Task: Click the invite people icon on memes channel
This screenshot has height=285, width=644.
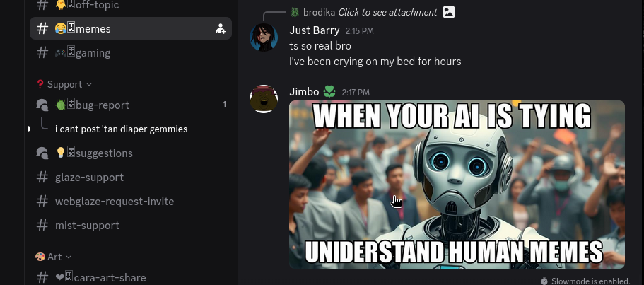Action: coord(221,29)
